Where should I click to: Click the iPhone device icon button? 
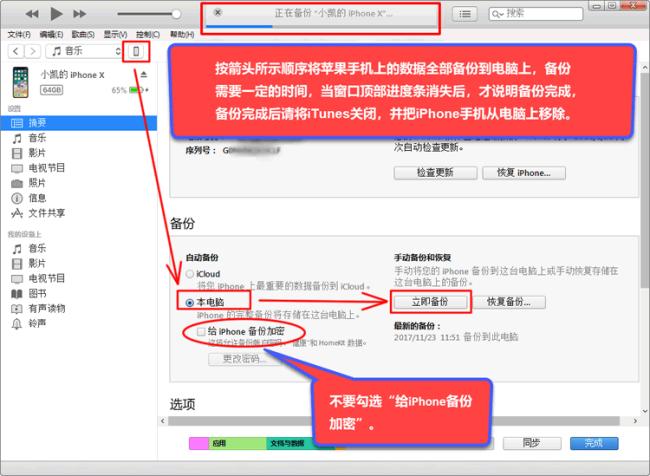click(136, 51)
